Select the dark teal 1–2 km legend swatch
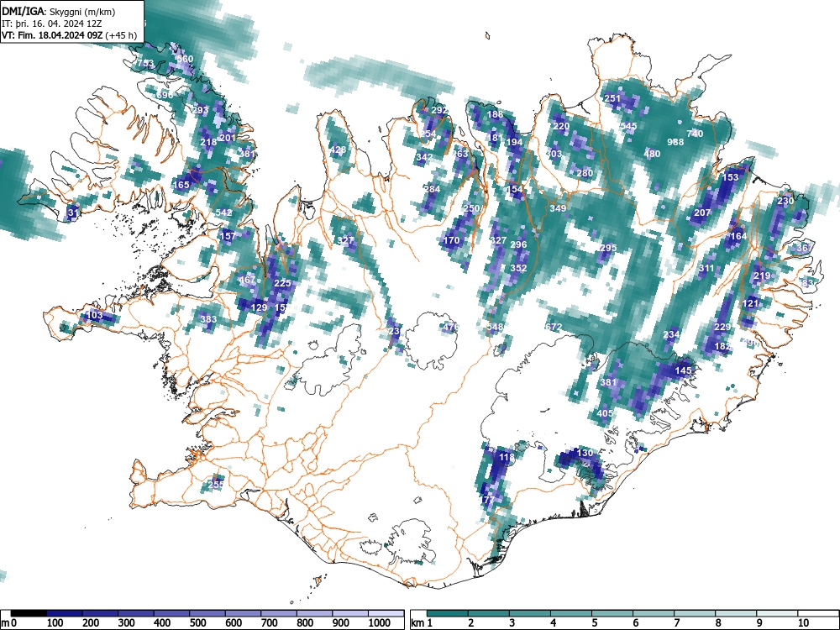This screenshot has height=630, width=840. [x=448, y=613]
